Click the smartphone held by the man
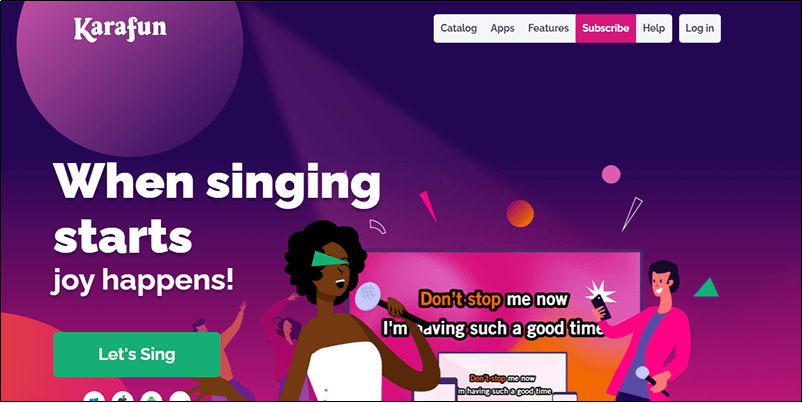The image size is (803, 403). (x=601, y=307)
